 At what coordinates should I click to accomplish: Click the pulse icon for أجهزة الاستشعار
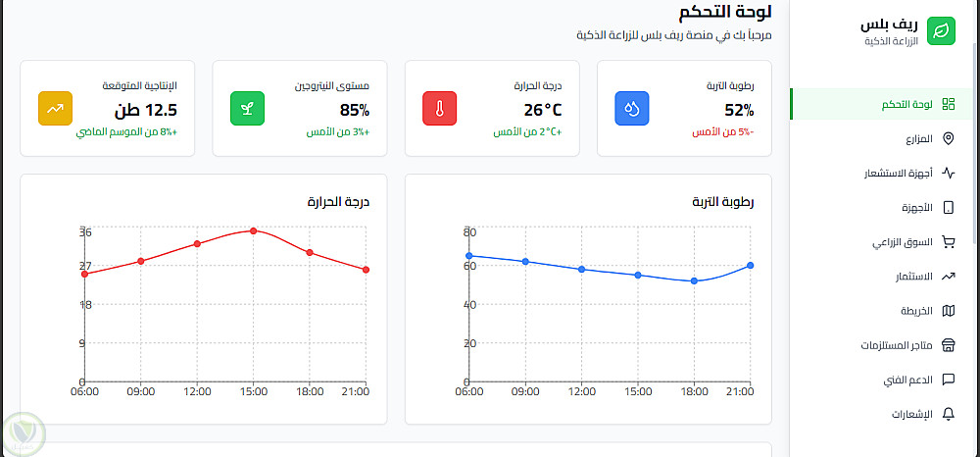click(x=948, y=174)
